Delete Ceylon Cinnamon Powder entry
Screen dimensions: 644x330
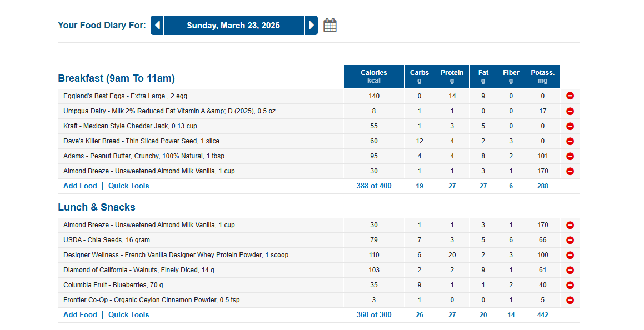click(570, 300)
